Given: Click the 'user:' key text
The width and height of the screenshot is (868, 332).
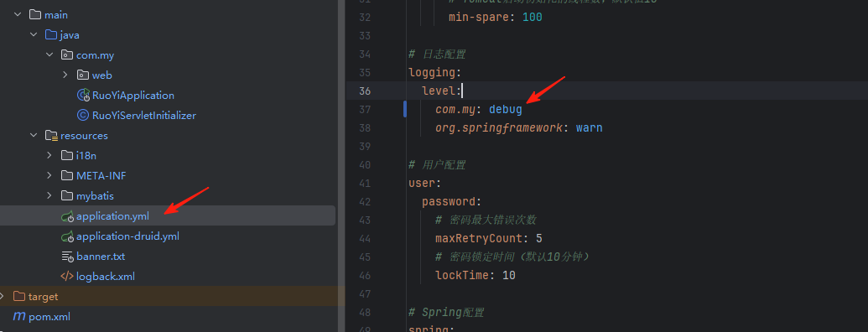Looking at the screenshot, I should 424,183.
